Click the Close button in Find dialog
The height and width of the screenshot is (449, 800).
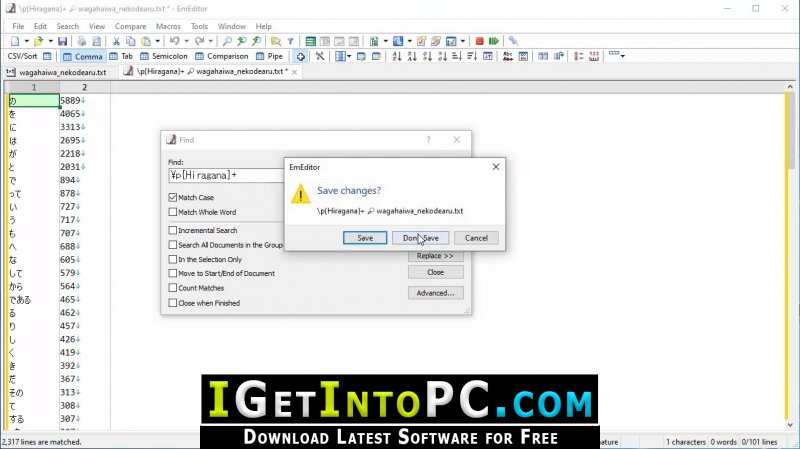pyautogui.click(x=435, y=272)
